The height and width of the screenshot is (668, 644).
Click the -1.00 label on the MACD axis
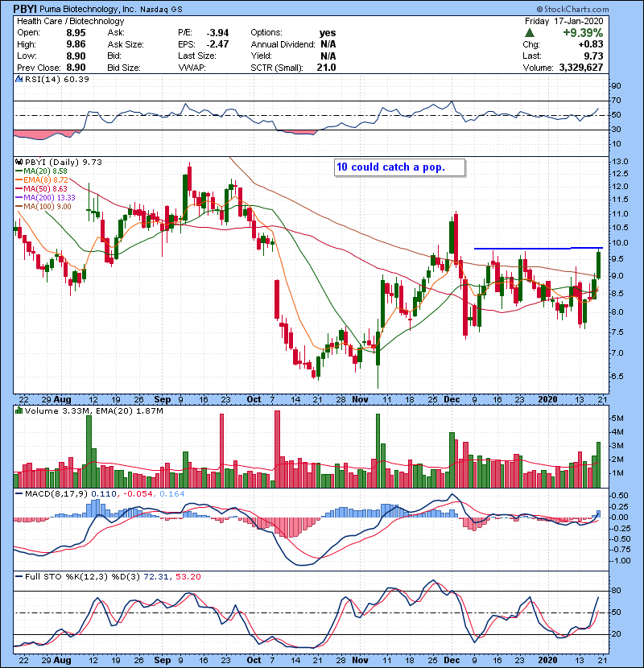(620, 561)
